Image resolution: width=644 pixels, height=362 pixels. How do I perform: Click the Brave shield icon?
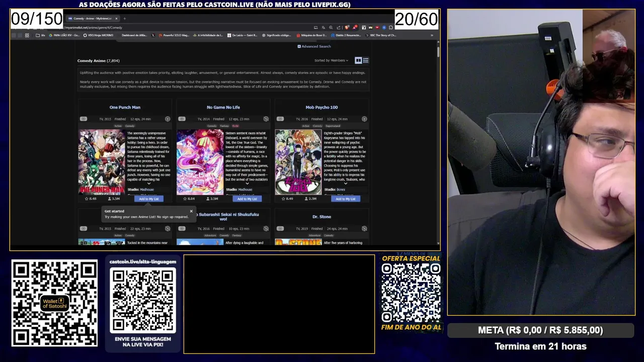(347, 28)
